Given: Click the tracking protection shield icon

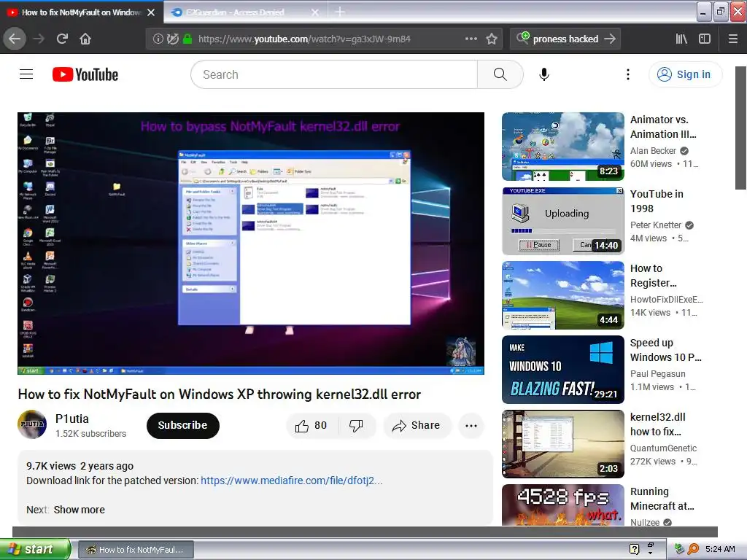Looking at the screenshot, I should (173, 39).
